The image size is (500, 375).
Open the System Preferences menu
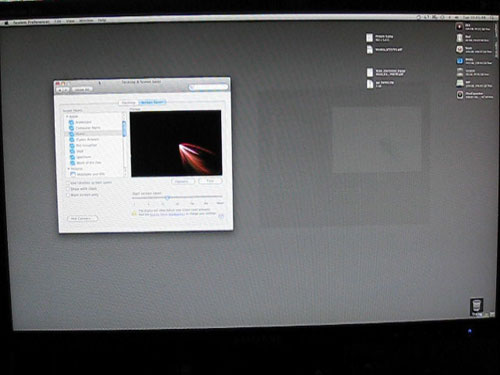(31, 22)
